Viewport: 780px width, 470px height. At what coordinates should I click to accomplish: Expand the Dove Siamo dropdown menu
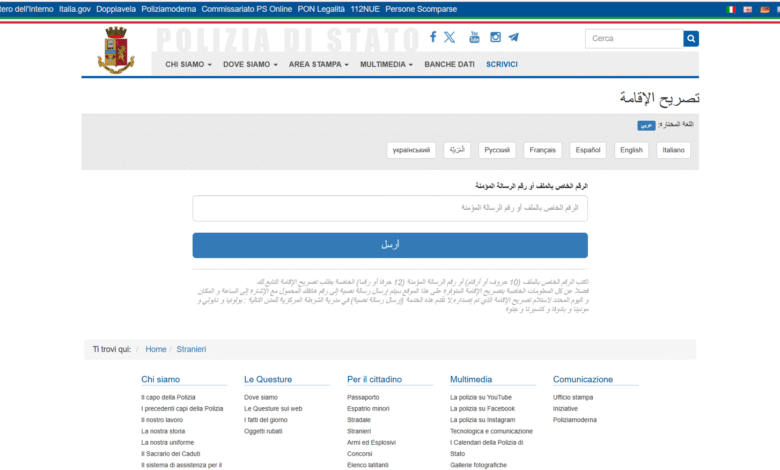pyautogui.click(x=250, y=64)
